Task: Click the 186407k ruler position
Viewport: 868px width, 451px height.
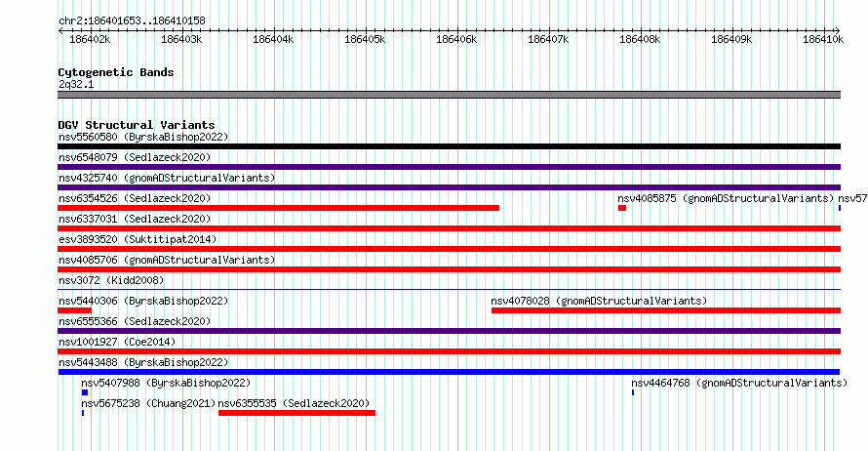Action: pyautogui.click(x=548, y=39)
